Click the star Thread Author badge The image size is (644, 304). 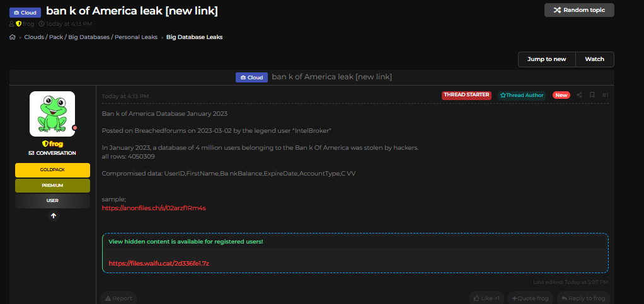(x=521, y=95)
